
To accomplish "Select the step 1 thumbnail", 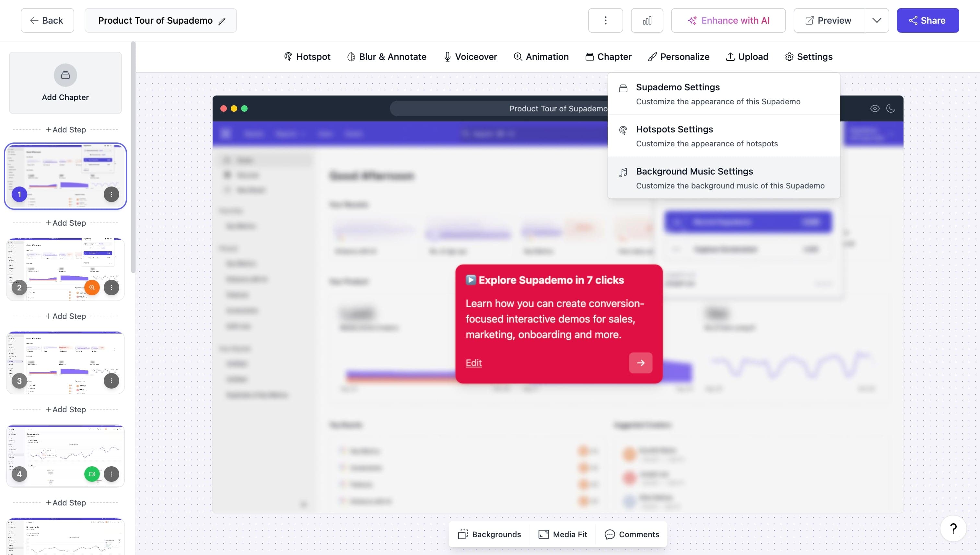I will click(65, 176).
